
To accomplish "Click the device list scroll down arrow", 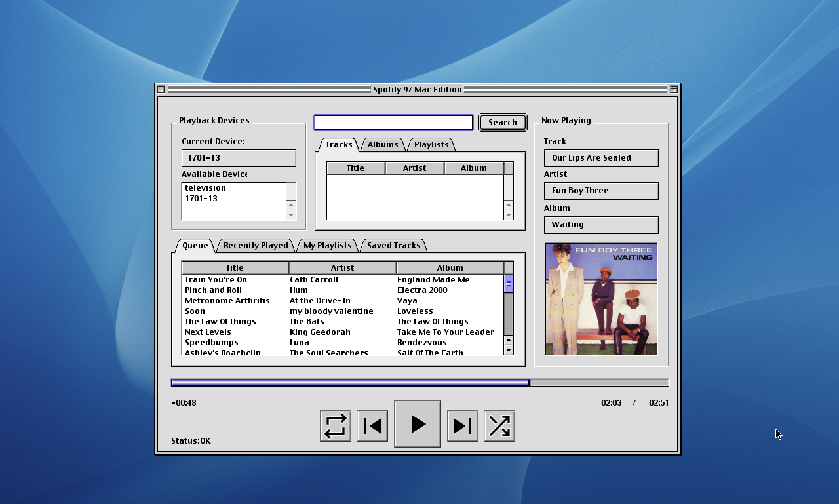I will tap(291, 215).
